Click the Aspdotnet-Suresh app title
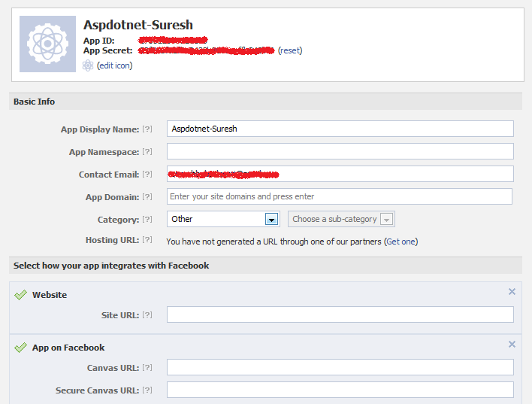532x404 pixels. (x=138, y=25)
